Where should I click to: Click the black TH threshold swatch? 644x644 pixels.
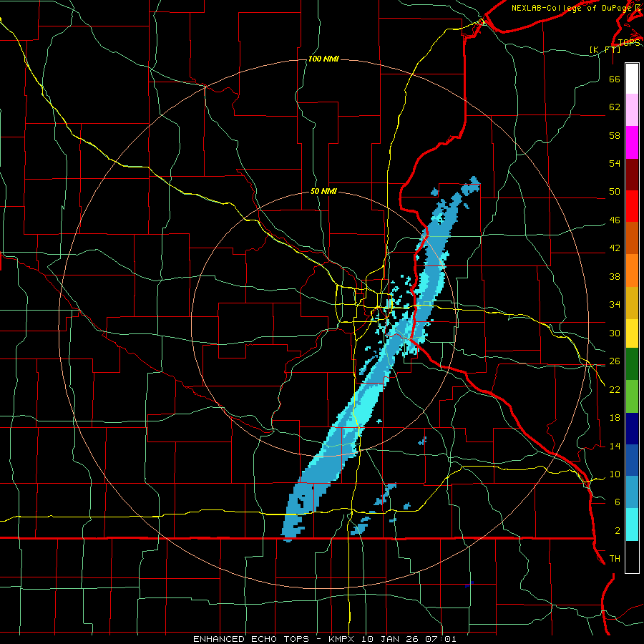point(632,557)
